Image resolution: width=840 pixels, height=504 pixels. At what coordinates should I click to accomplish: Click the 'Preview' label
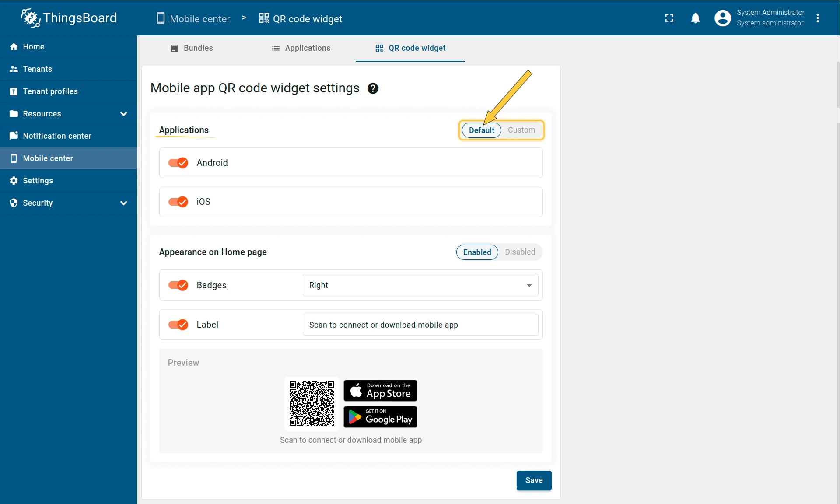click(x=183, y=363)
